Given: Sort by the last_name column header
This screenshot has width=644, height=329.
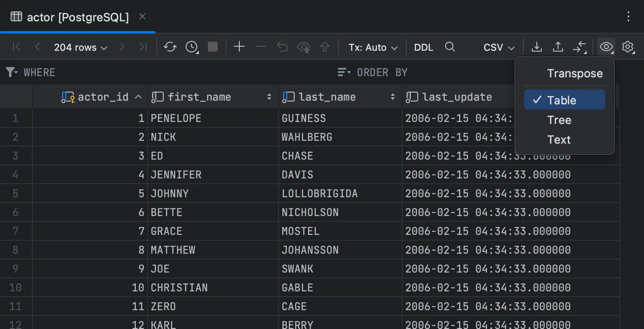Looking at the screenshot, I should click(x=340, y=97).
